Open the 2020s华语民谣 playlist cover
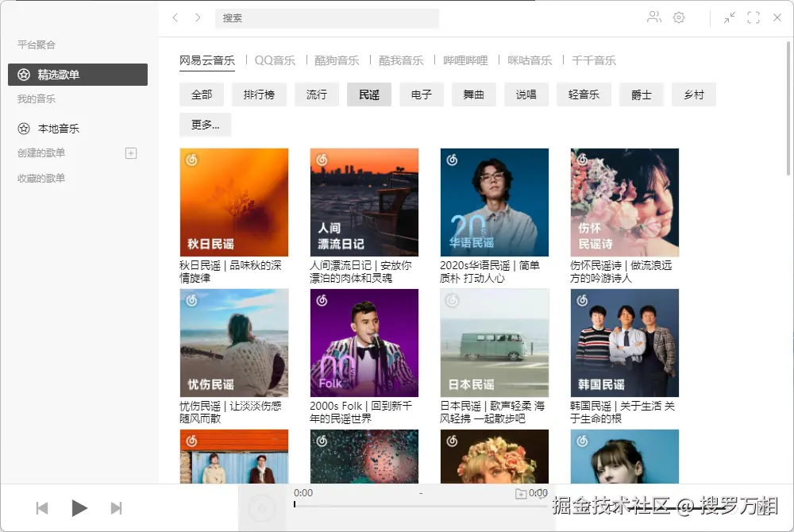This screenshot has width=794, height=532. click(494, 202)
